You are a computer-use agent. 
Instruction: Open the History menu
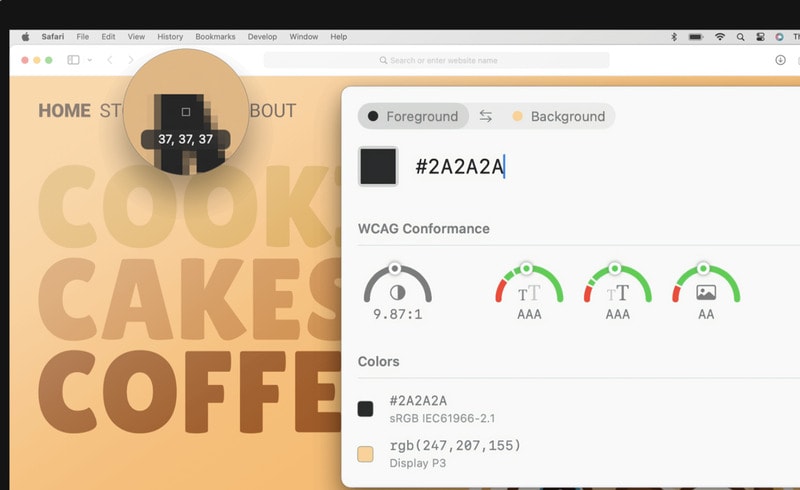[170, 37]
